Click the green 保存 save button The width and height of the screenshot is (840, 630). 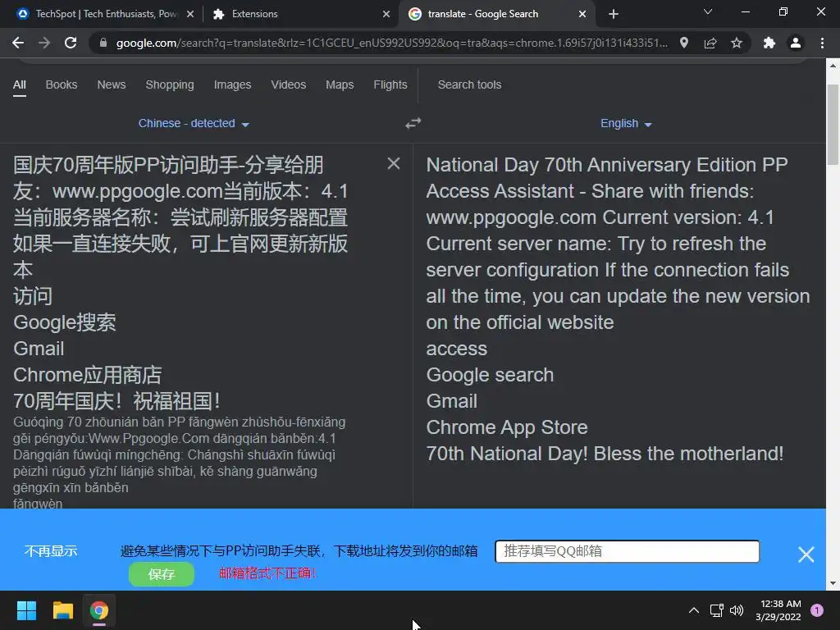point(162,574)
